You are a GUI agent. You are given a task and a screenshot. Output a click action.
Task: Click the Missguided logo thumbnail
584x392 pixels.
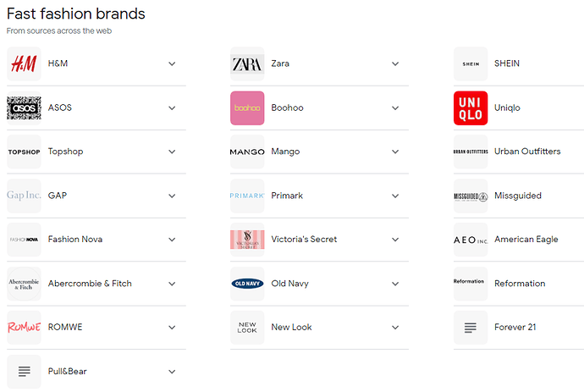[471, 196]
